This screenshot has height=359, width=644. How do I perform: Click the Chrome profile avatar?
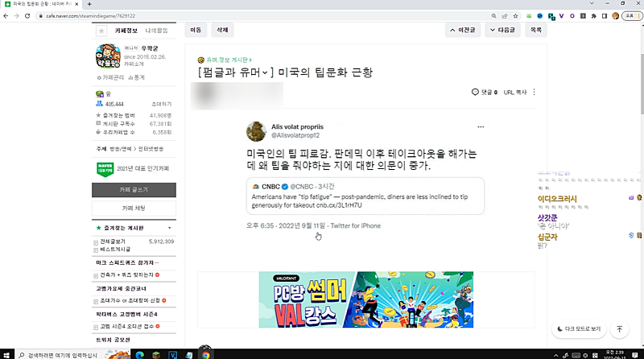pyautogui.click(x=615, y=15)
